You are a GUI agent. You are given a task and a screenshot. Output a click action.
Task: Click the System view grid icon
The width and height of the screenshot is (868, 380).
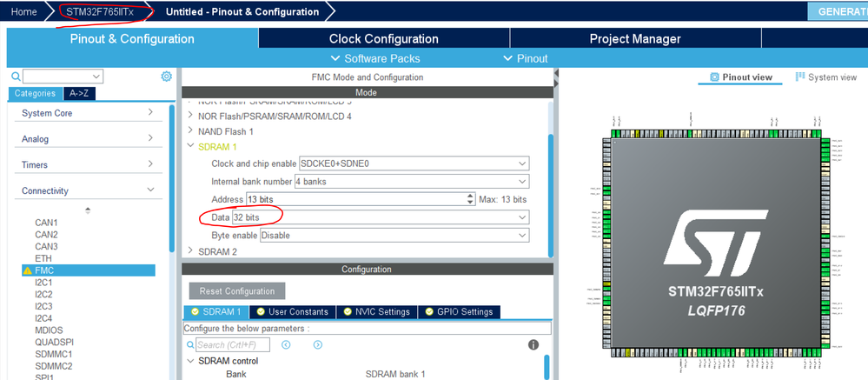pos(800,77)
